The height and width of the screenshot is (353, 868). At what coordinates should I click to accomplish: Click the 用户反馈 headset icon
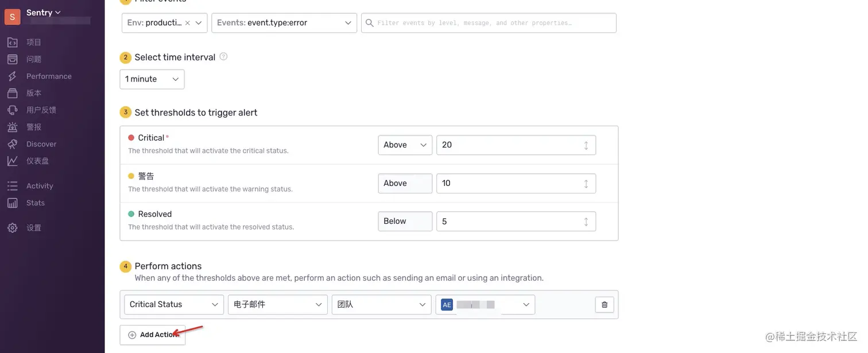pos(13,110)
